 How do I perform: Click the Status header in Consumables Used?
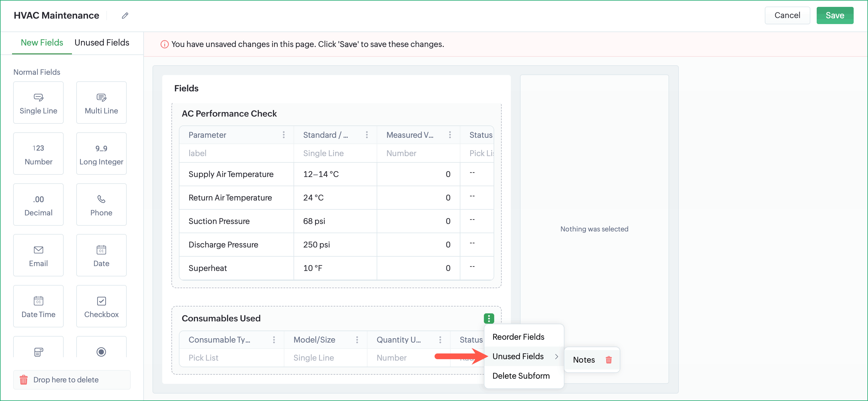pos(471,340)
